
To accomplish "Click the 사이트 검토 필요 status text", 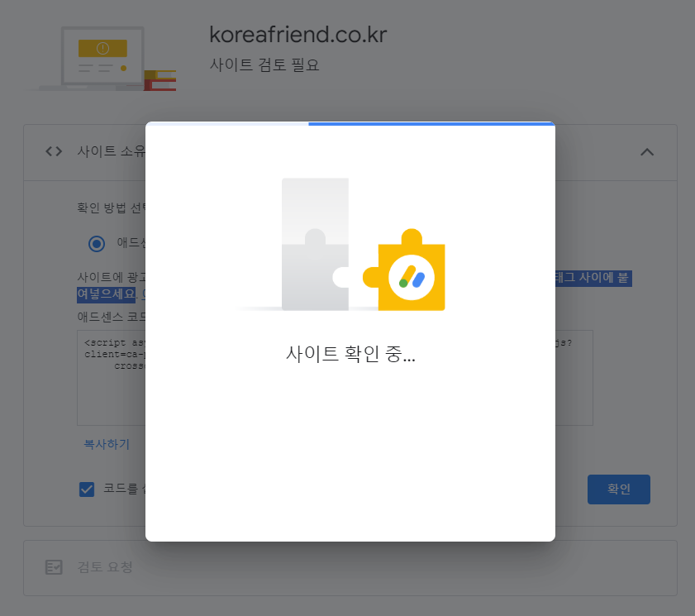I will click(x=264, y=65).
